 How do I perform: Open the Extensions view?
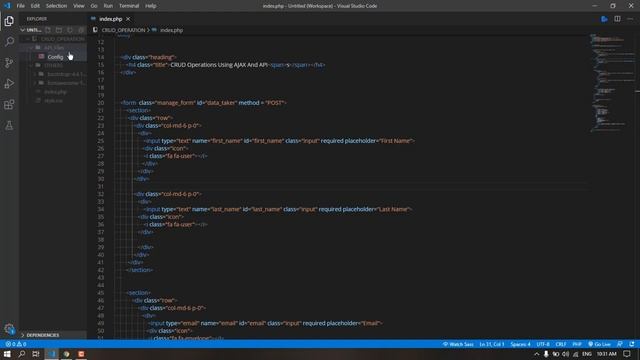(9, 104)
